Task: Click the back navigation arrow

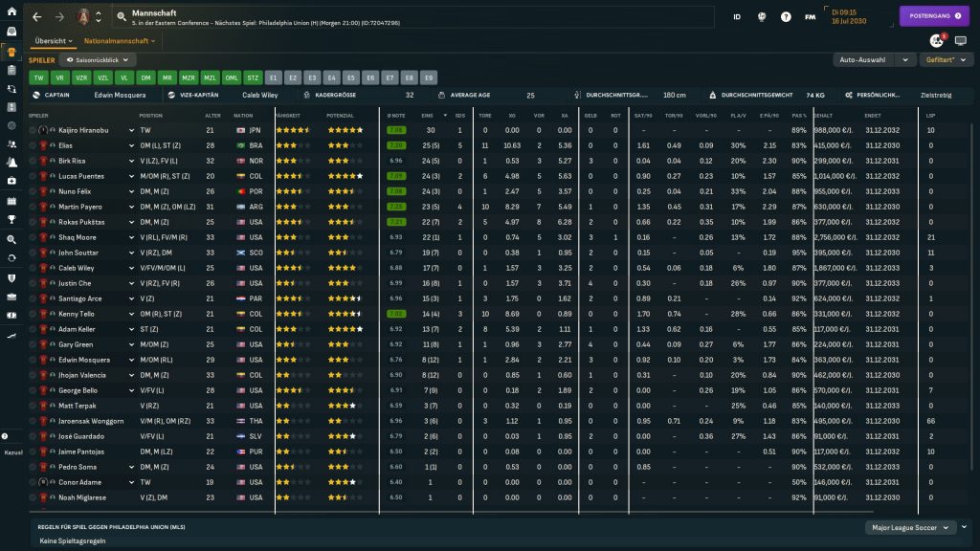Action: coord(37,17)
